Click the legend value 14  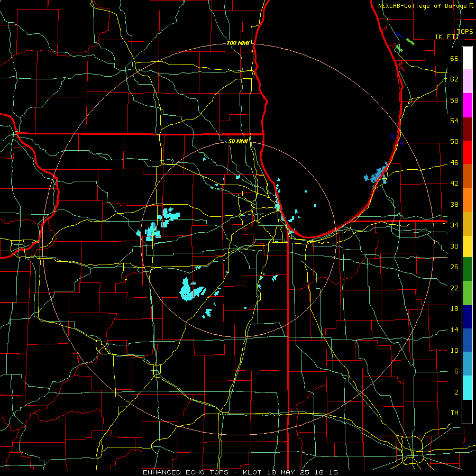click(454, 329)
